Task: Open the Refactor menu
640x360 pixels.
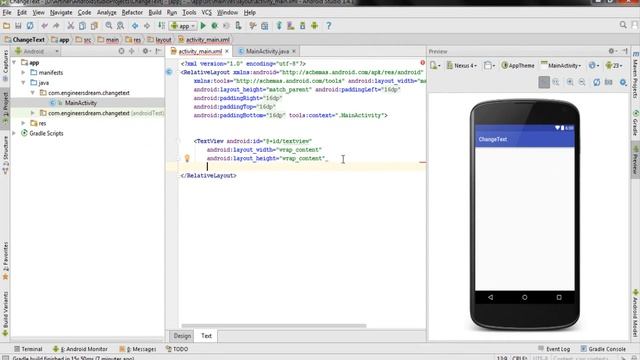Action: point(132,13)
